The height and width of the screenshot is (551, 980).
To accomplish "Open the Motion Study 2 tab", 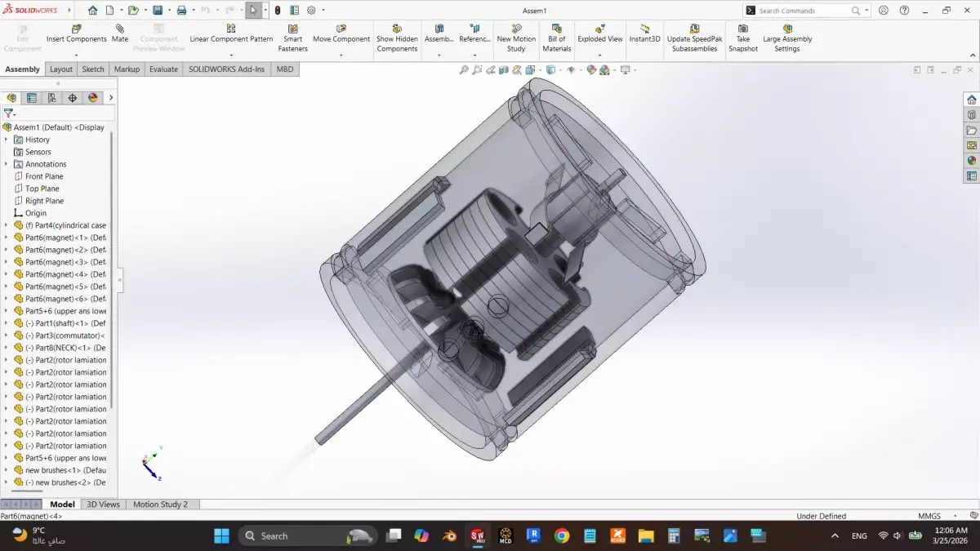I will pyautogui.click(x=160, y=504).
